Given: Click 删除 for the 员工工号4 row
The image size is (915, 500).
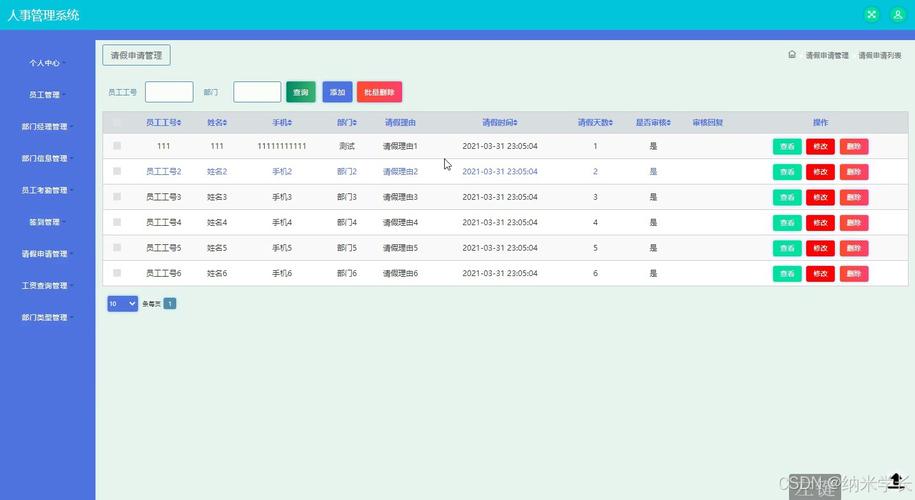Looking at the screenshot, I should click(854, 223).
